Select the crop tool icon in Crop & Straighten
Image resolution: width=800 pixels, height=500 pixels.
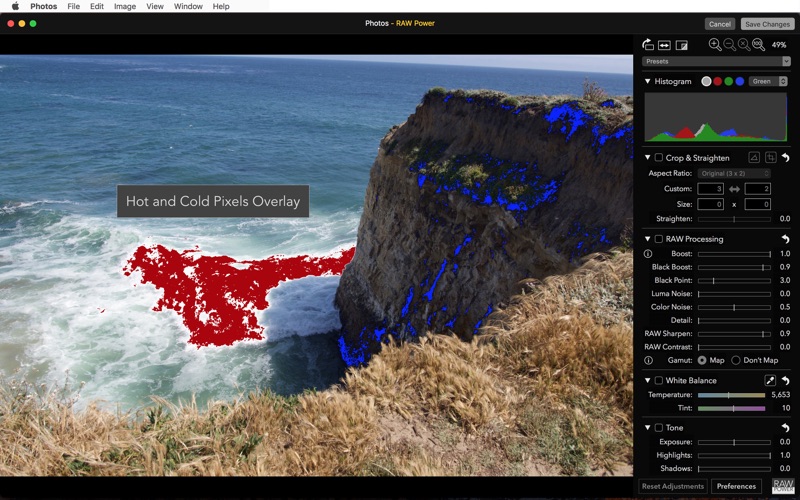tap(770, 158)
